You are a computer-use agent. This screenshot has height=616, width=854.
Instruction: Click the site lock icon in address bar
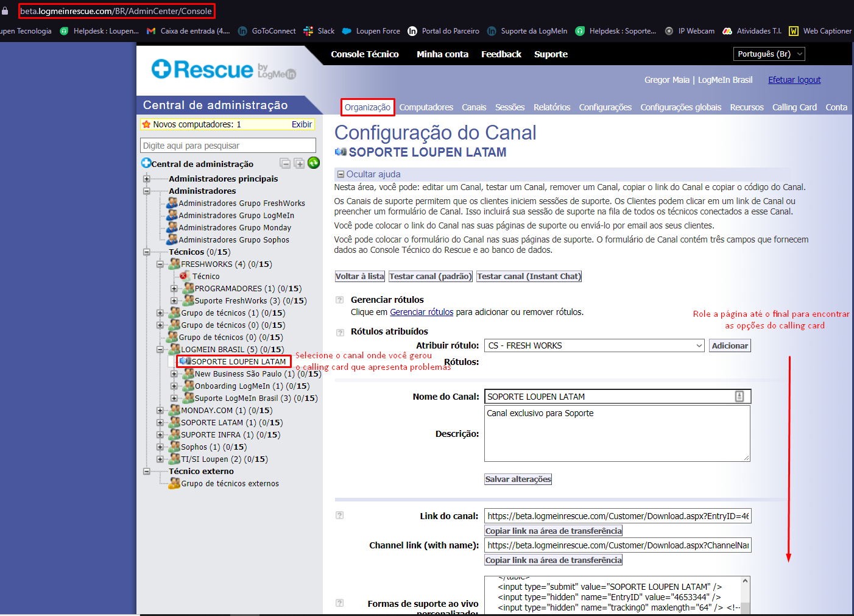click(5, 11)
